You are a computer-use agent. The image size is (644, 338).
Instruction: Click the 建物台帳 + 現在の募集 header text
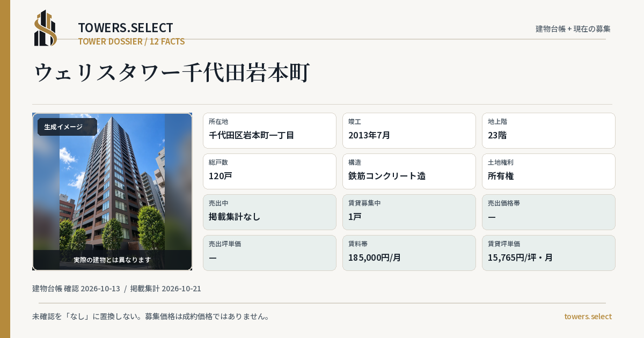(573, 28)
